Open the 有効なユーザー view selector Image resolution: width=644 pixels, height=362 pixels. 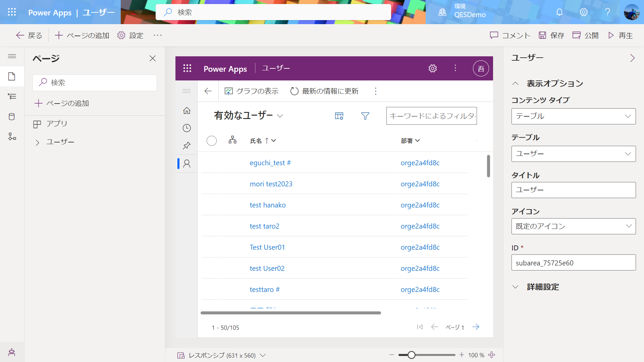249,116
